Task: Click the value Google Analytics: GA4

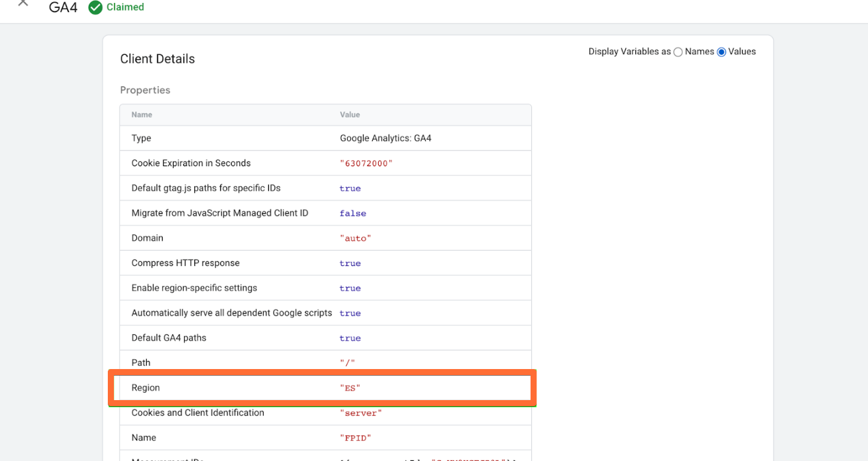Action: 386,138
